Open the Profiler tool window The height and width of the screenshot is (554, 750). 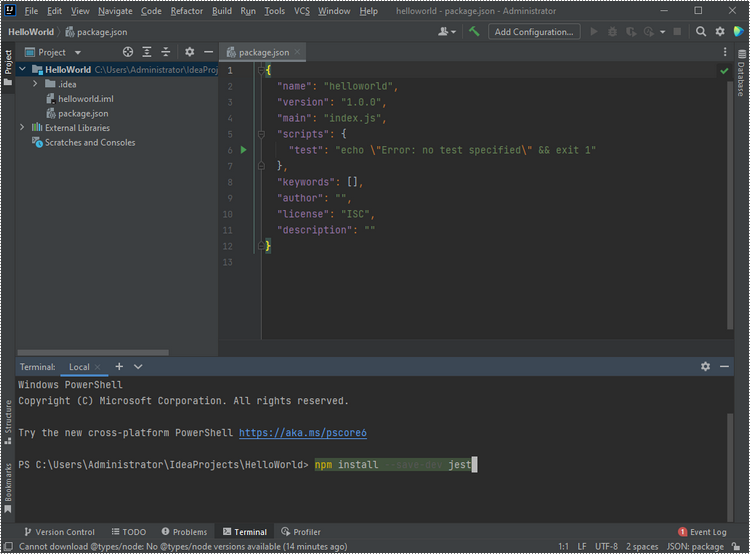(x=300, y=532)
